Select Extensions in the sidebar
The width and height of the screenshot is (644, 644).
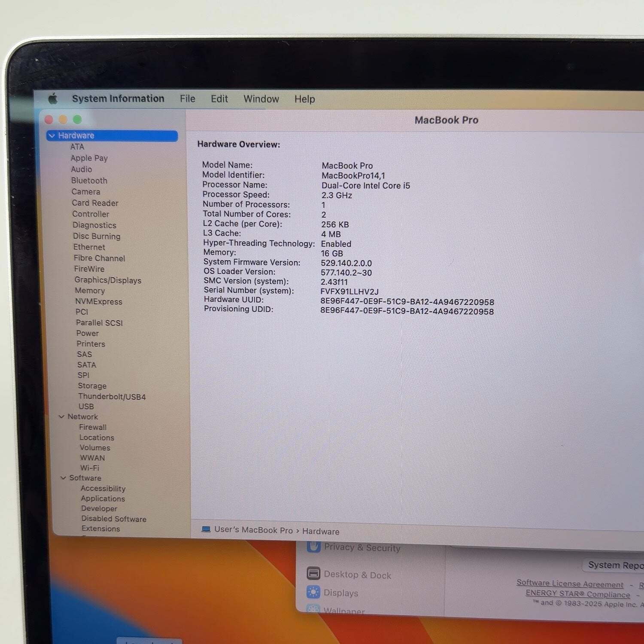tap(101, 529)
